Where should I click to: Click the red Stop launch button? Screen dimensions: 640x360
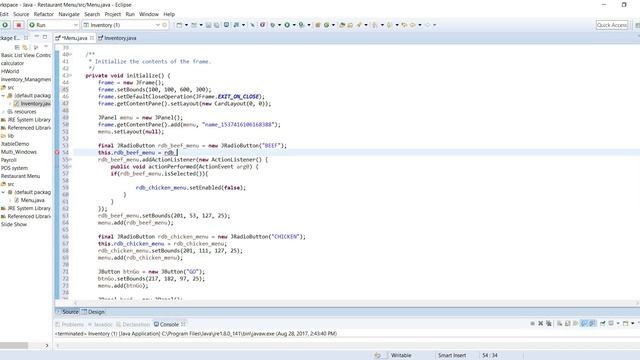coord(18,25)
